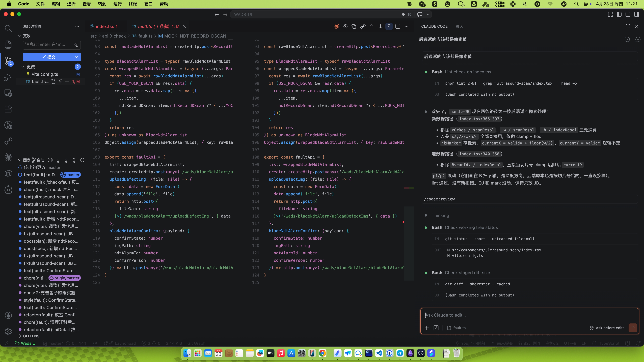Image resolution: width=644 pixels, height=362 pixels.
Task: Open Accounts icon in activity bar
Action: coord(8,315)
